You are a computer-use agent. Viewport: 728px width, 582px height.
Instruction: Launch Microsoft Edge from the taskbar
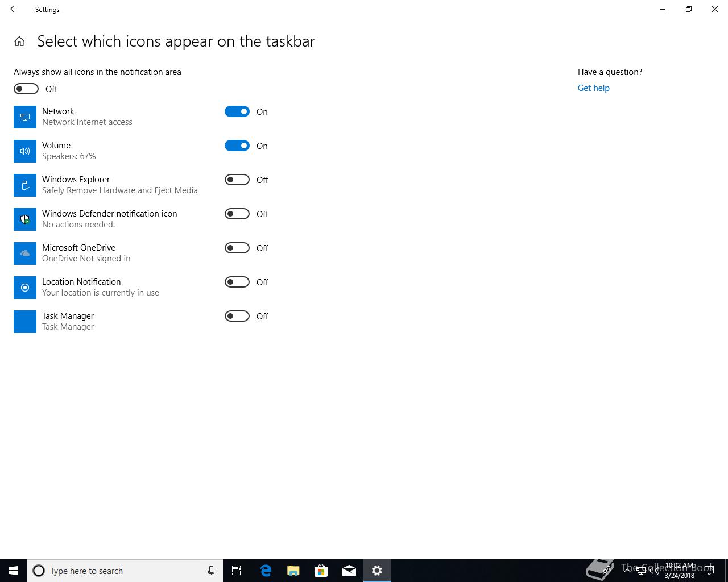pos(266,571)
